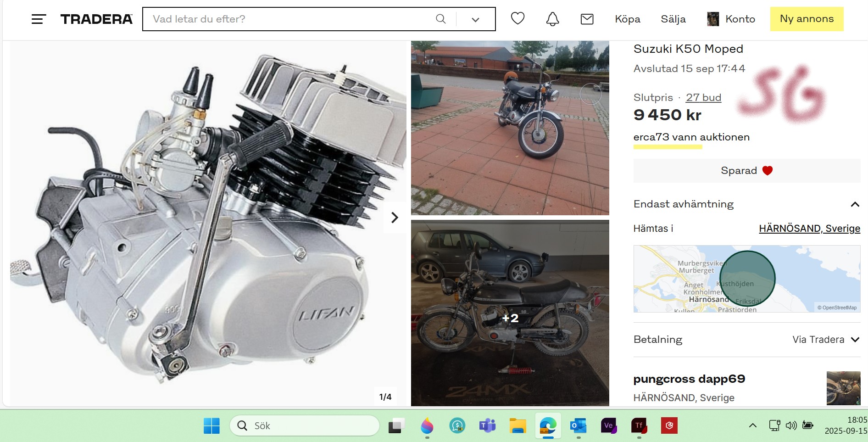The width and height of the screenshot is (868, 442).
Task: Click the Avslutad 15 sep 17:44 text
Action: click(x=689, y=69)
